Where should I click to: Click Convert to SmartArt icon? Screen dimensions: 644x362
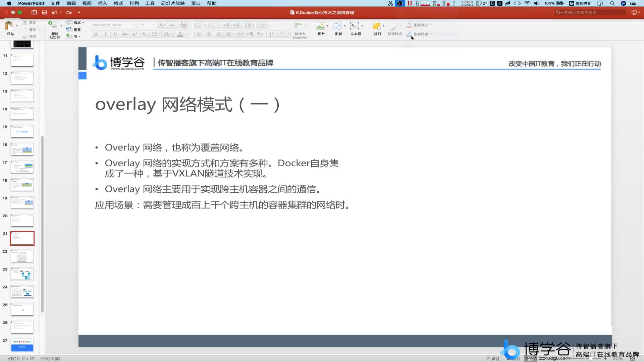(298, 26)
